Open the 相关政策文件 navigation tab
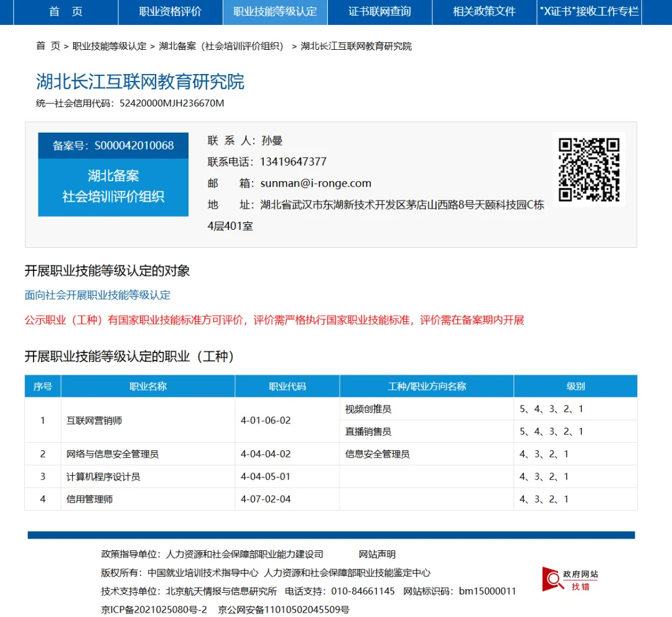 click(484, 12)
